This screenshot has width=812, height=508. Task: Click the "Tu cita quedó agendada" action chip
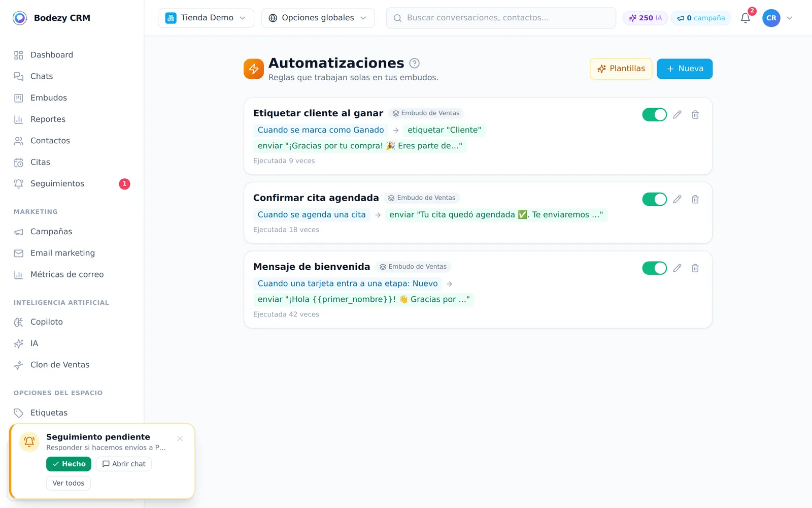(x=496, y=215)
